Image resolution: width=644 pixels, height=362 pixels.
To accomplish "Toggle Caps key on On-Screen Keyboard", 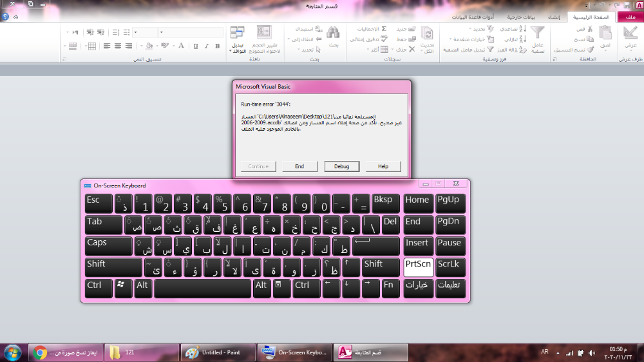I will (x=108, y=246).
